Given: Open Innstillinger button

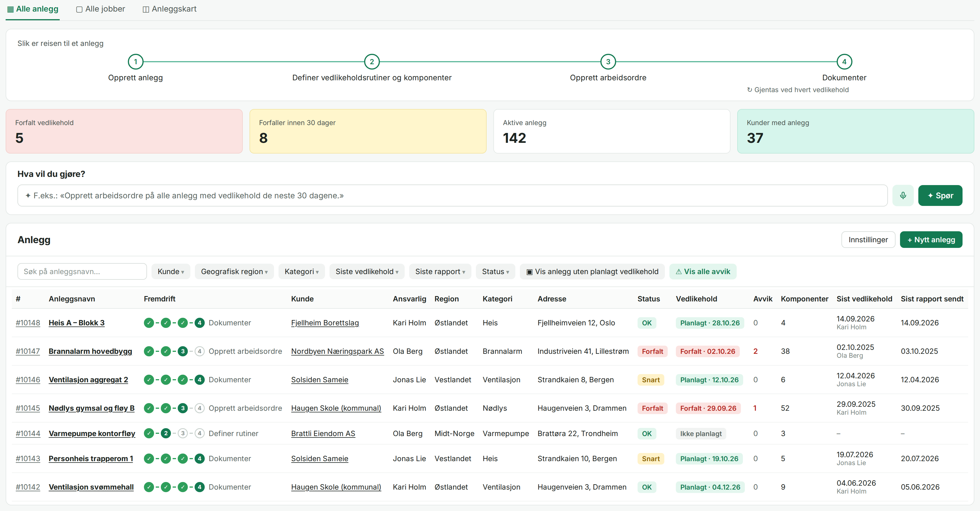Looking at the screenshot, I should tap(868, 240).
